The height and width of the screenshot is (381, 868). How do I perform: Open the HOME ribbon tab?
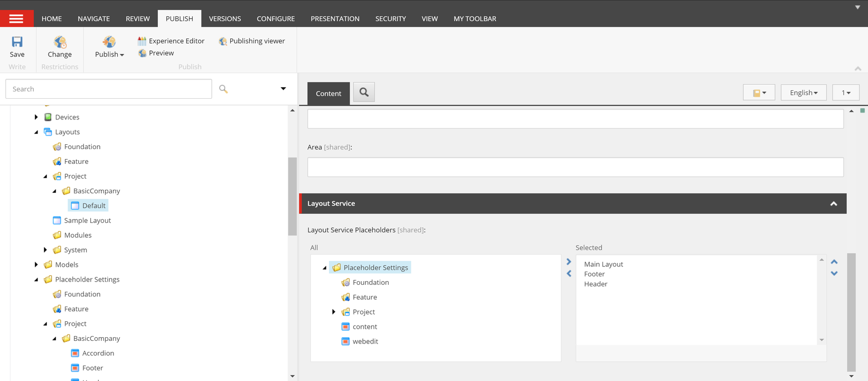[52, 18]
